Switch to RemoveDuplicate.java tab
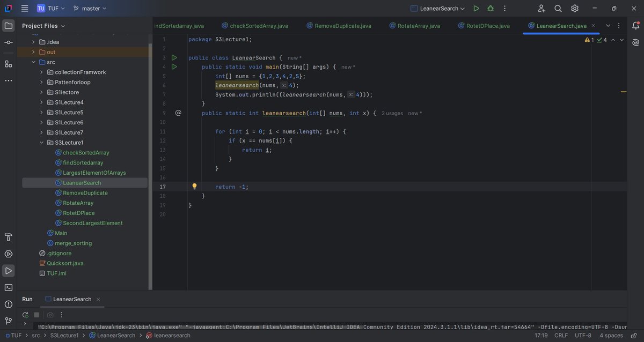This screenshot has width=644, height=342. coord(339,26)
